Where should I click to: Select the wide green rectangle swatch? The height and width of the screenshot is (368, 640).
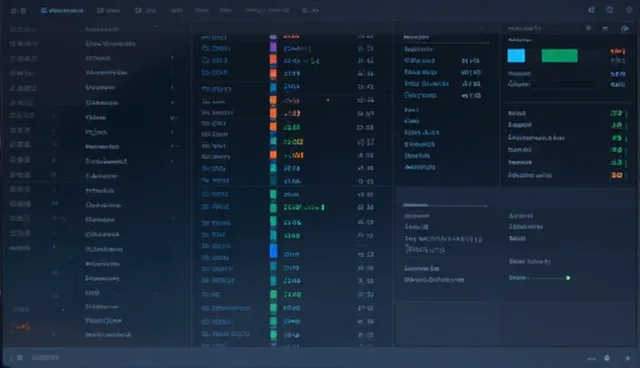[x=559, y=55]
